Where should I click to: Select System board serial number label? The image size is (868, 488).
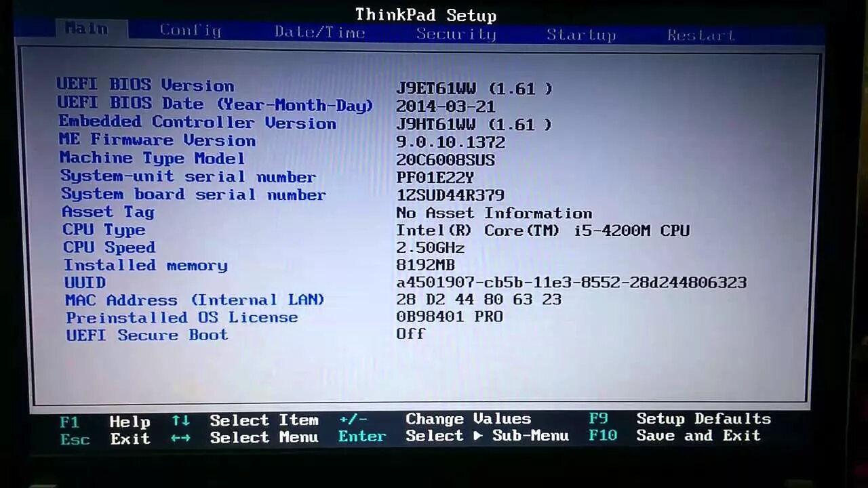193,195
